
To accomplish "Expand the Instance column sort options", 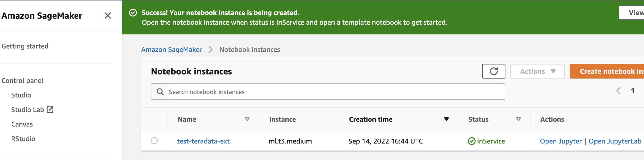I will tap(282, 119).
